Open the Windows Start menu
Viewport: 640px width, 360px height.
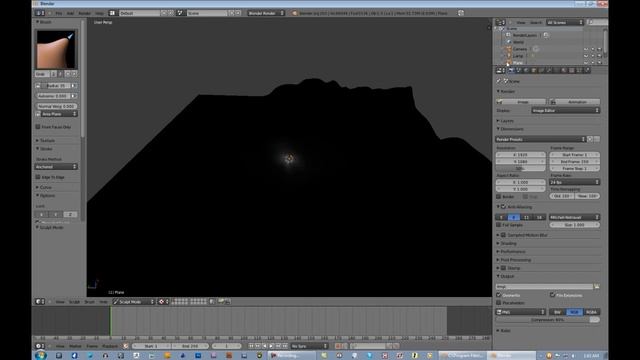(40, 356)
